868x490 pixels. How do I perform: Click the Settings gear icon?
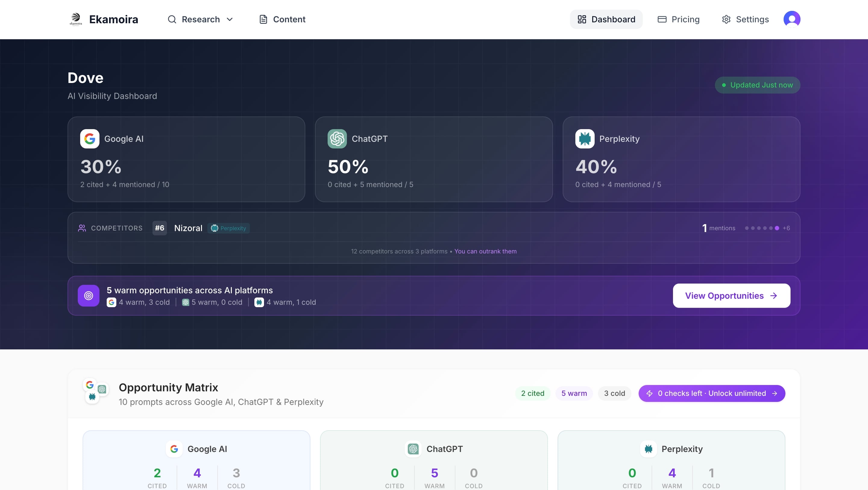(726, 19)
